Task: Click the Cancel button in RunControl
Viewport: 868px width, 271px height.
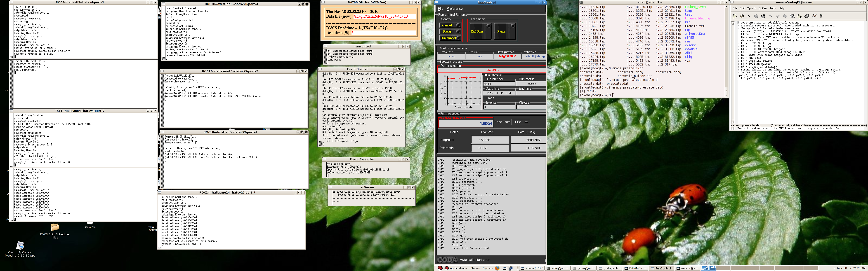Action: [450, 25]
